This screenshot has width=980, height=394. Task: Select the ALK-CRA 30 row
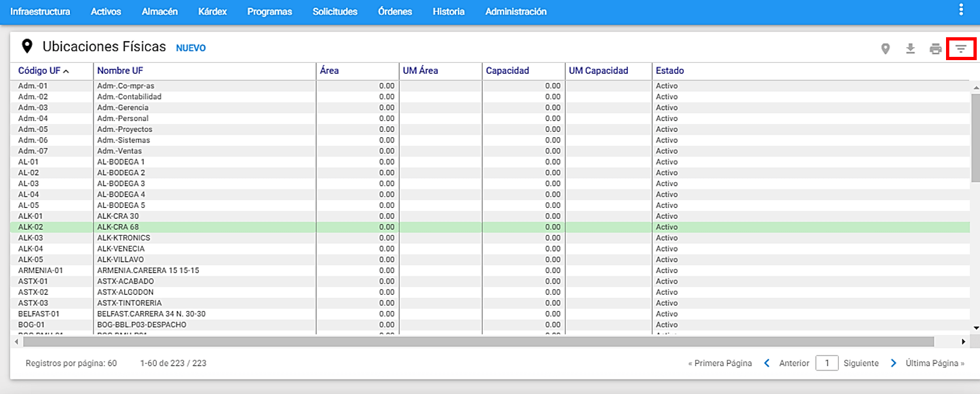[489, 216]
